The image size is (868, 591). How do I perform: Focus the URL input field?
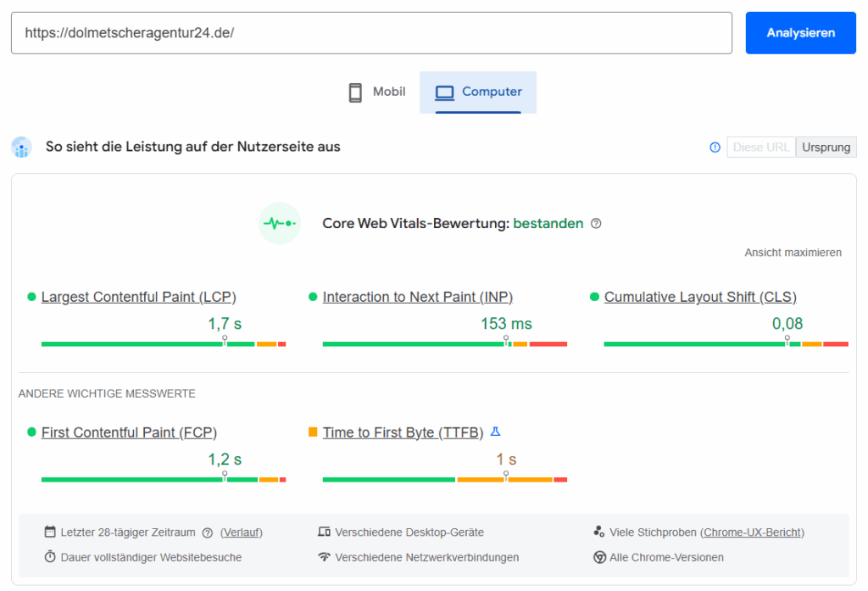(371, 33)
